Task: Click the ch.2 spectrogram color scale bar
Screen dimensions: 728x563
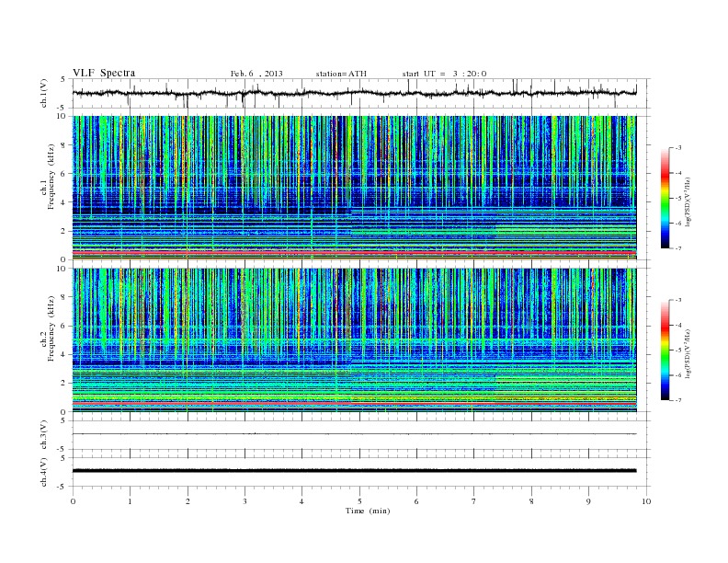Action: (x=665, y=350)
